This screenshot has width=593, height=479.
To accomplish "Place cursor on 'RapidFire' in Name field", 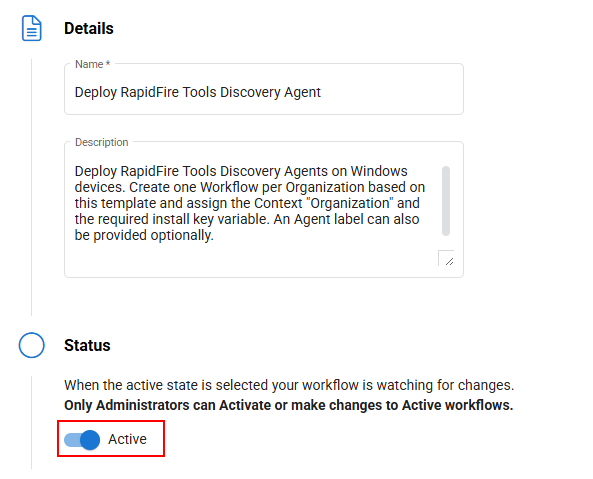I will pos(149,92).
